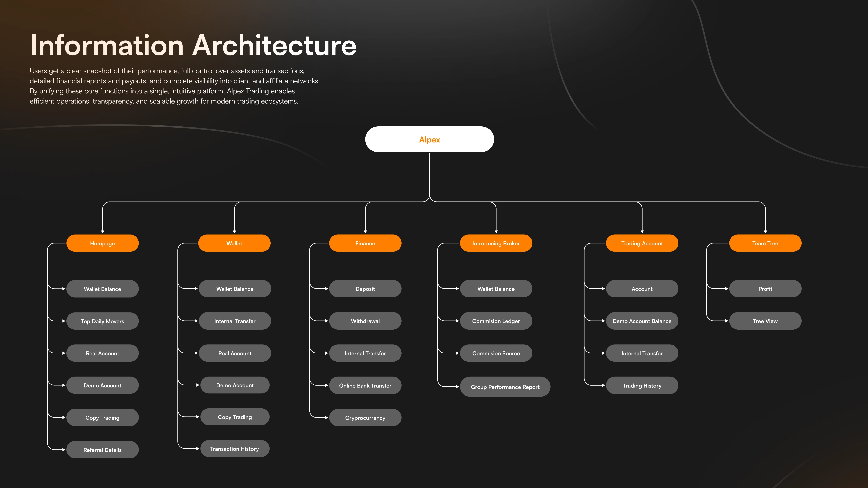The width and height of the screenshot is (868, 488).
Task: Select the orange Wallet category node
Action: click(x=234, y=243)
